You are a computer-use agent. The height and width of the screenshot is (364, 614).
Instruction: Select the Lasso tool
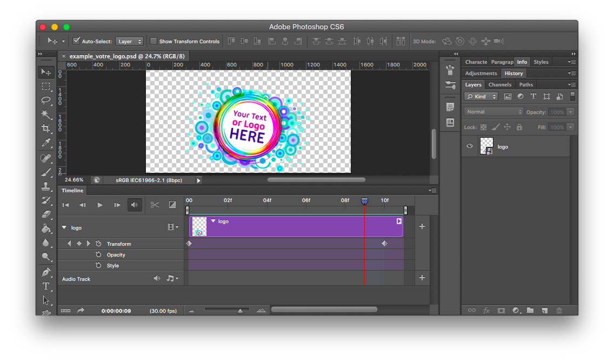46,100
